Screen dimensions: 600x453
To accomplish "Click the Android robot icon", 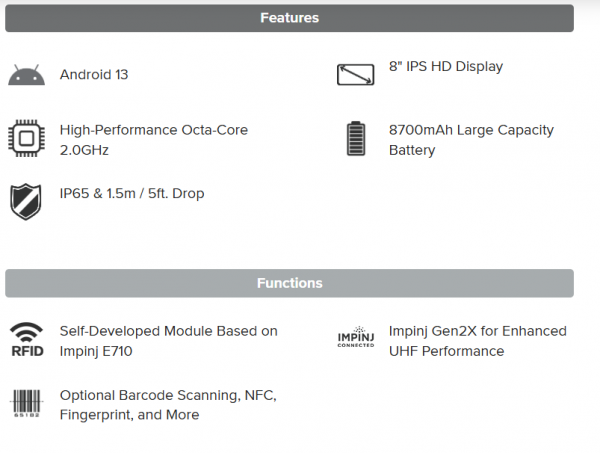I will click(26, 75).
